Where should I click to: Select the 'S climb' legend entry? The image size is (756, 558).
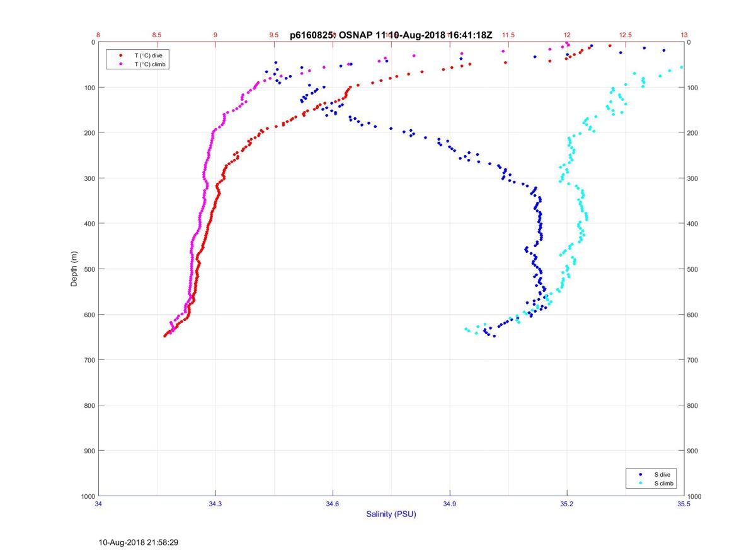[664, 483]
